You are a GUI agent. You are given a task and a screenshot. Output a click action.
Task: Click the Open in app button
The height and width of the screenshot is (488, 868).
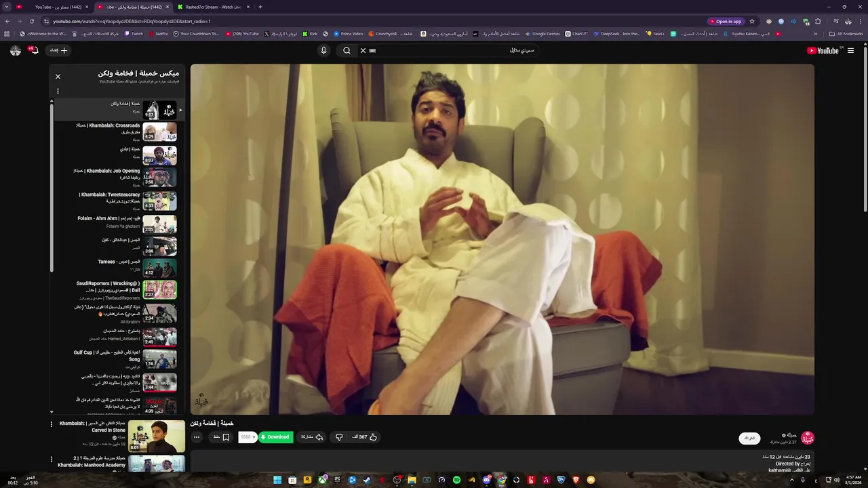tap(726, 21)
